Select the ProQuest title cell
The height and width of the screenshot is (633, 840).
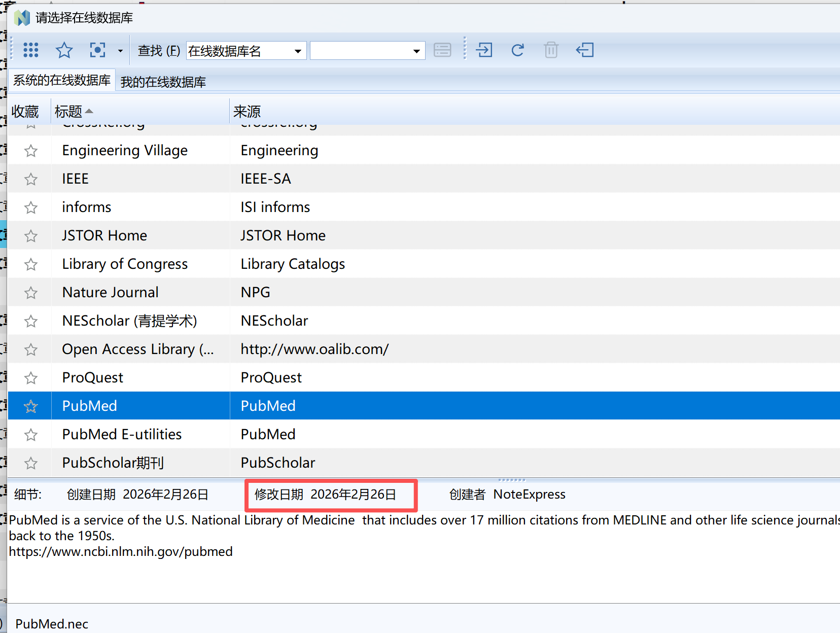tap(92, 378)
